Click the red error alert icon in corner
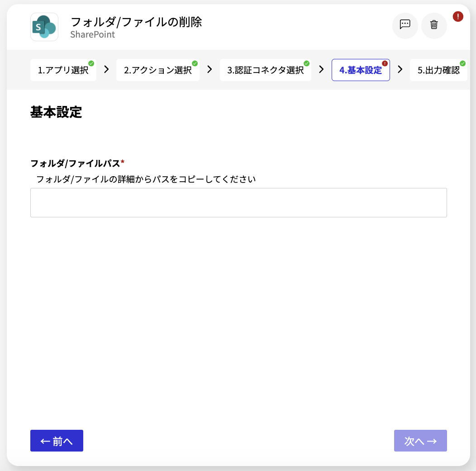 tap(458, 16)
